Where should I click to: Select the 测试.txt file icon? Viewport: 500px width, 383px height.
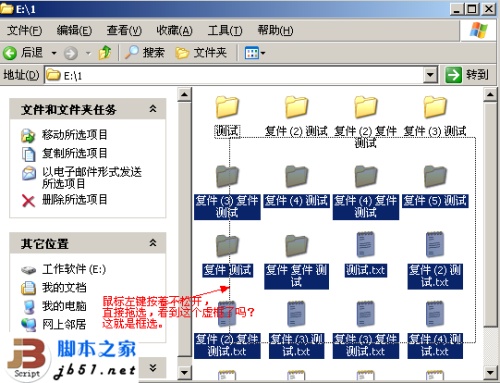click(366, 245)
